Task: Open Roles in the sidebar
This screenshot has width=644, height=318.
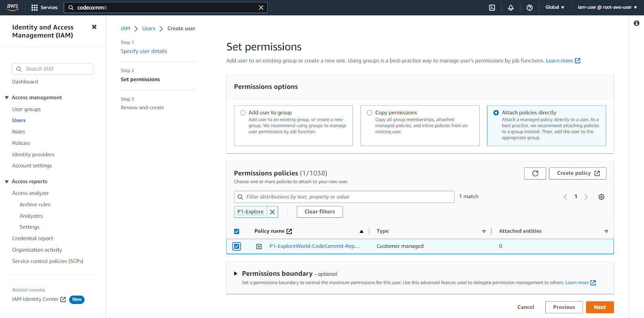Action: [x=19, y=132]
